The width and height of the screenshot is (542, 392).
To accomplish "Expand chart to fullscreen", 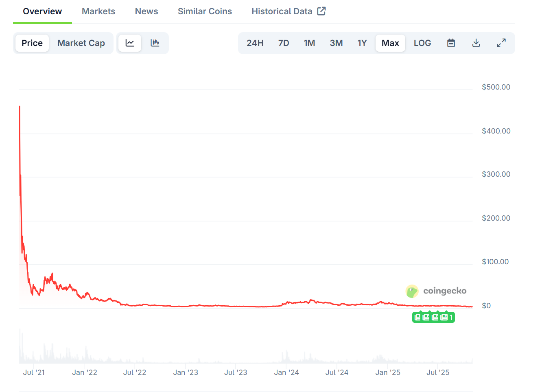I will coord(501,43).
